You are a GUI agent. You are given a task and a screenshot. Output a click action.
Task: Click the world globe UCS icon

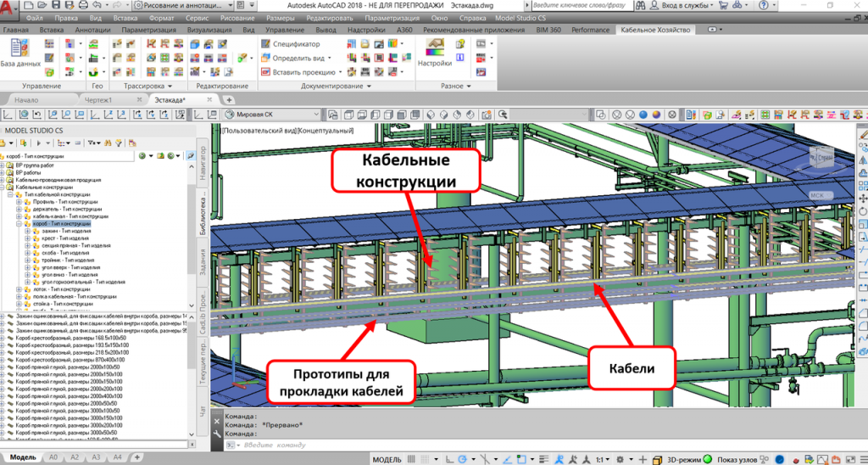click(x=24, y=115)
